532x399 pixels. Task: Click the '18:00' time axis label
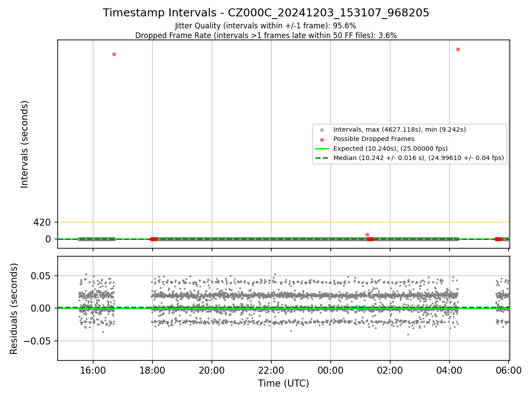[153, 371]
